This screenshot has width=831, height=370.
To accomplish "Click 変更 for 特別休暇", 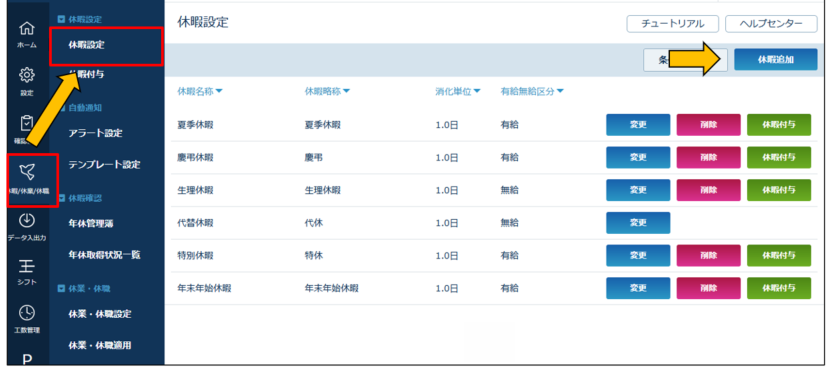I will click(x=638, y=256).
